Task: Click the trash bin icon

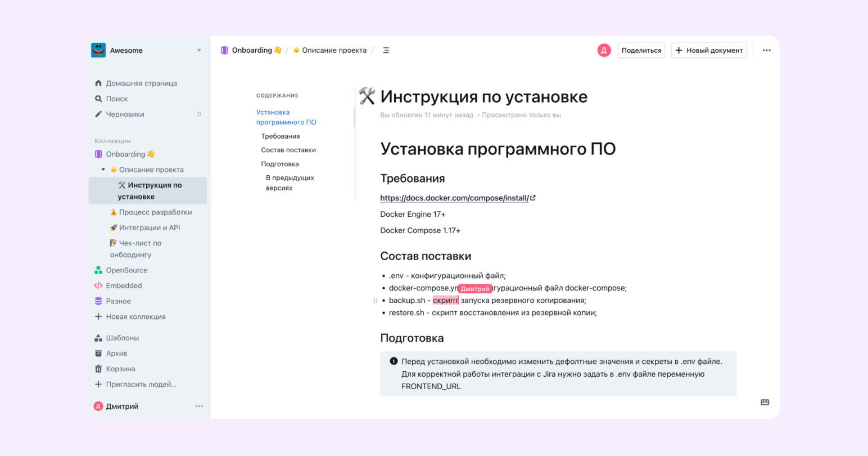Action: (98, 369)
